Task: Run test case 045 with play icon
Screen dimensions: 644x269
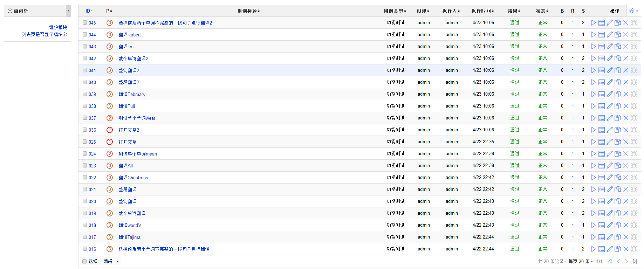Action: pyautogui.click(x=593, y=23)
